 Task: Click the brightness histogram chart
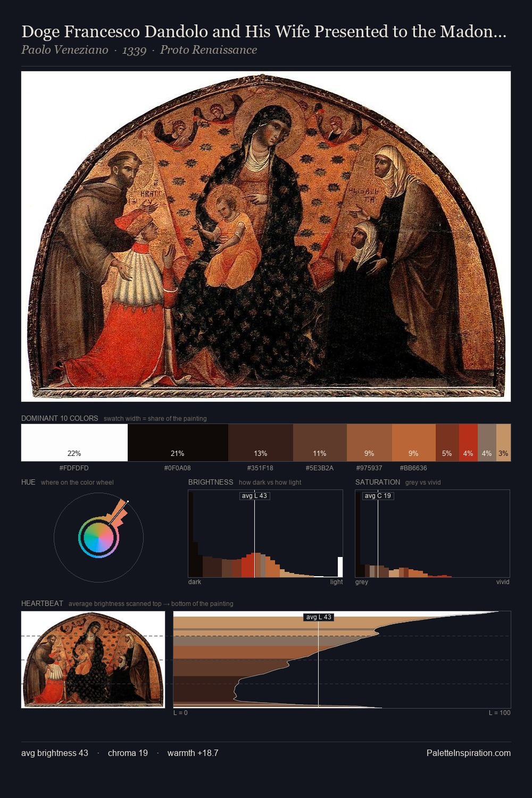265,534
